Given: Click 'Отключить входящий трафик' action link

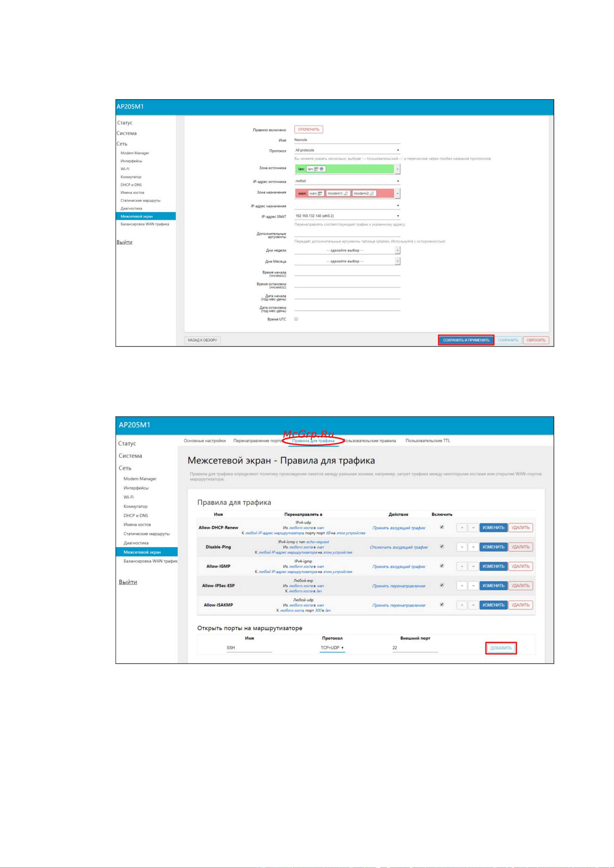Looking at the screenshot, I should coord(399,547).
